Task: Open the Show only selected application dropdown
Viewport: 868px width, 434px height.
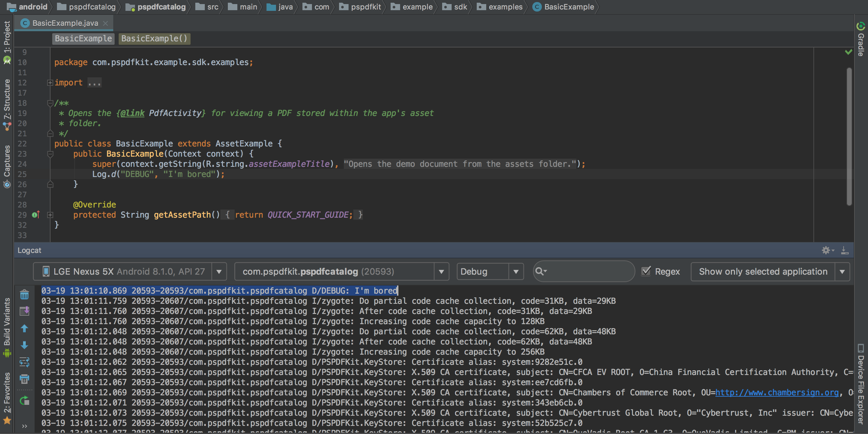Action: click(x=843, y=271)
